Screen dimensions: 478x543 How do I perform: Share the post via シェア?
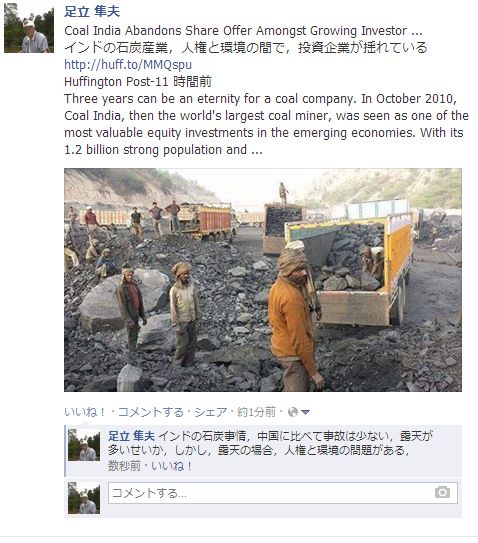point(210,412)
